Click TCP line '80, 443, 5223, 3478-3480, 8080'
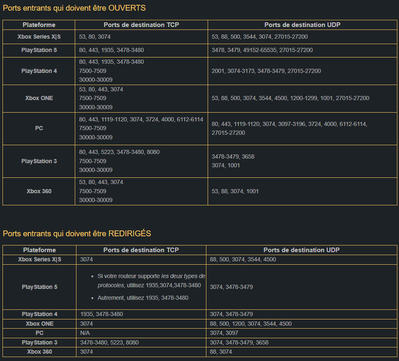399x361 pixels. (119, 152)
